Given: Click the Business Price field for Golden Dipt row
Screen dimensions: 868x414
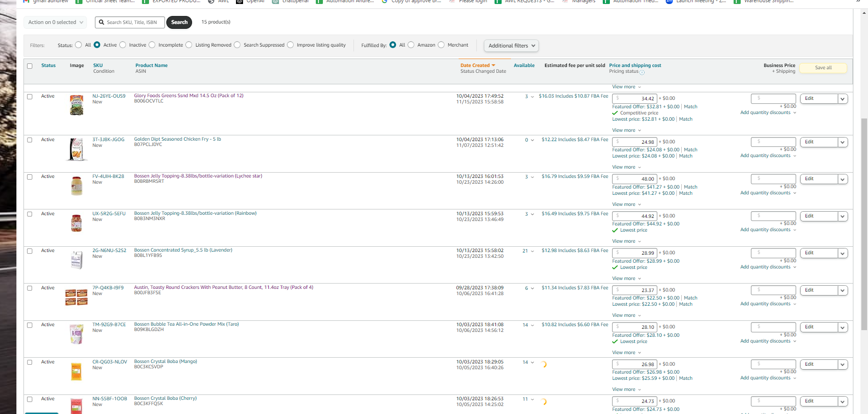Looking at the screenshot, I should click(773, 142).
